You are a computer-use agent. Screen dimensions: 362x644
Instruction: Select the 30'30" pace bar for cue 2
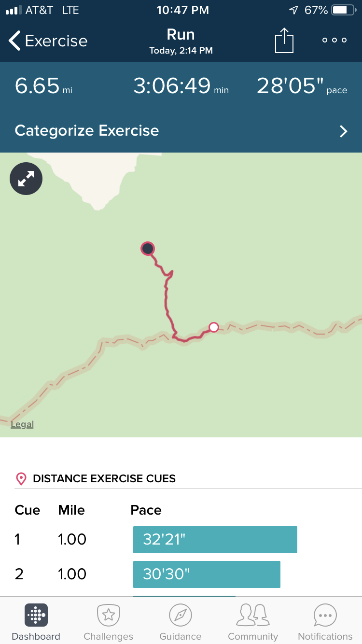click(207, 574)
